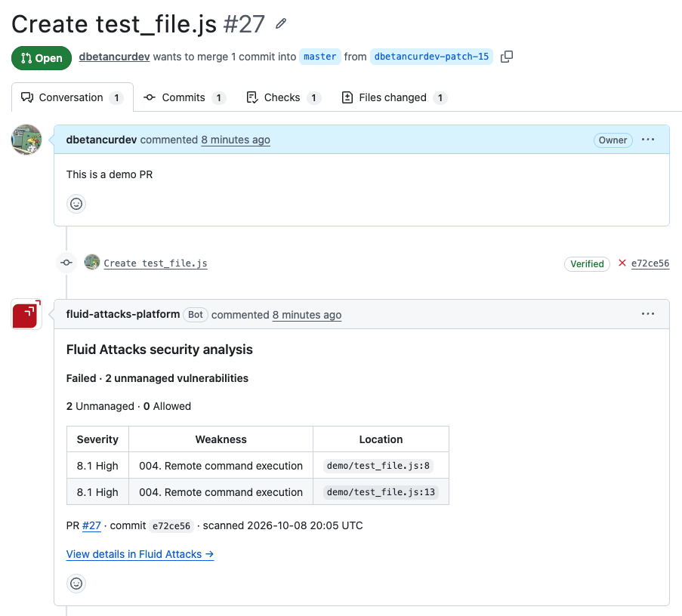The image size is (682, 616).
Task: Click "Failed · 2 unmanaged vulnerabilities" text
Action: 157,378
